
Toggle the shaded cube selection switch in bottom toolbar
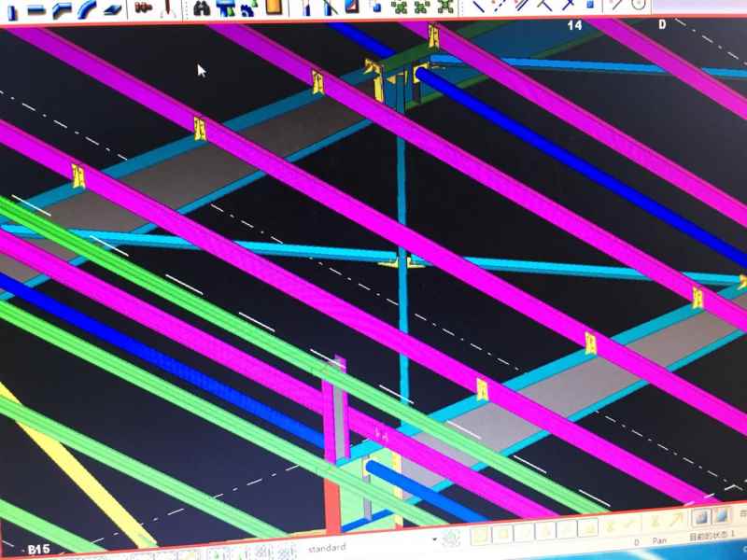point(700,517)
